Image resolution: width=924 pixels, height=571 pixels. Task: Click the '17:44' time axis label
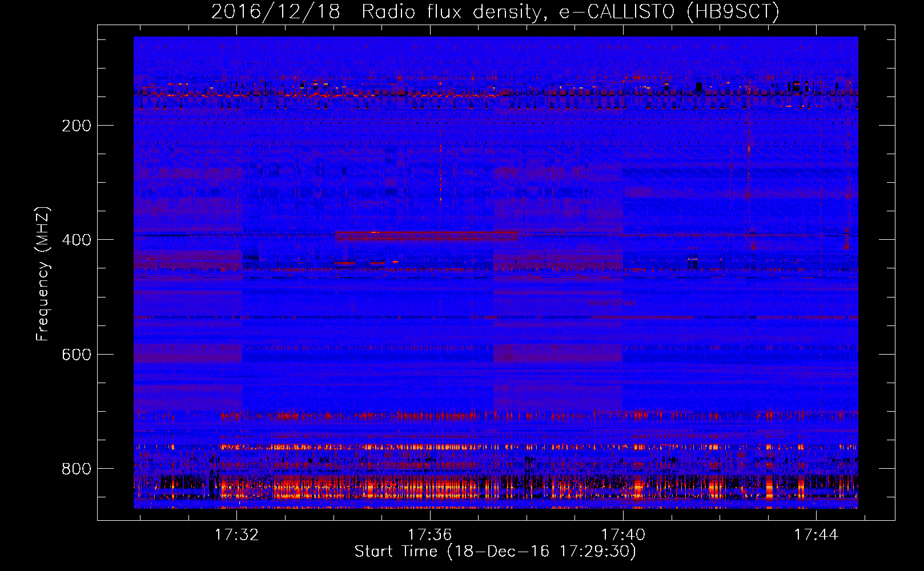click(x=816, y=535)
